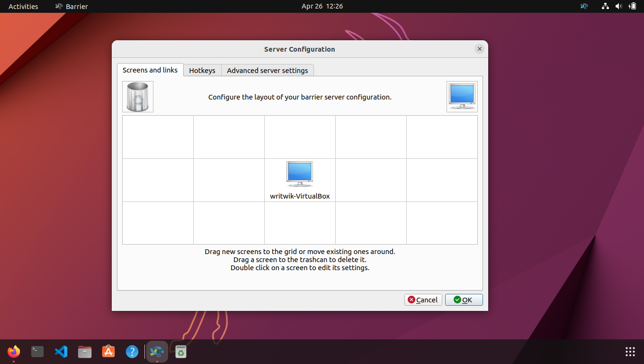Dismiss the dialog using Cancel
The image size is (644, 364).
[423, 300]
